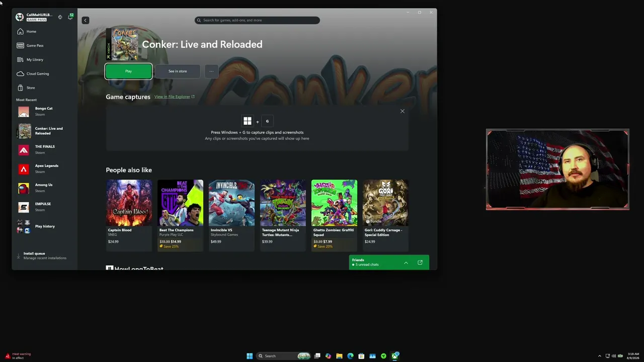Open Apex Legends from Most Recent
Image resolution: width=644 pixels, height=362 pixels.
pos(45,169)
